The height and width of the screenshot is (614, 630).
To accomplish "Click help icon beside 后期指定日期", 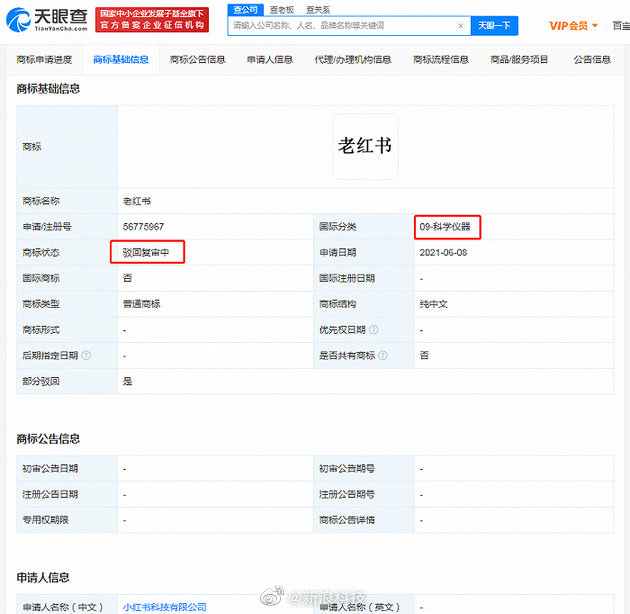I will [x=86, y=355].
